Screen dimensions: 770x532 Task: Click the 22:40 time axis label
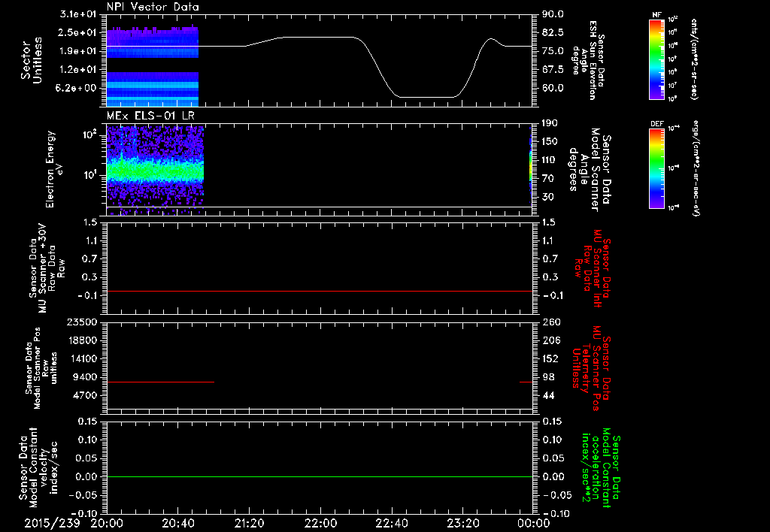[391, 523]
